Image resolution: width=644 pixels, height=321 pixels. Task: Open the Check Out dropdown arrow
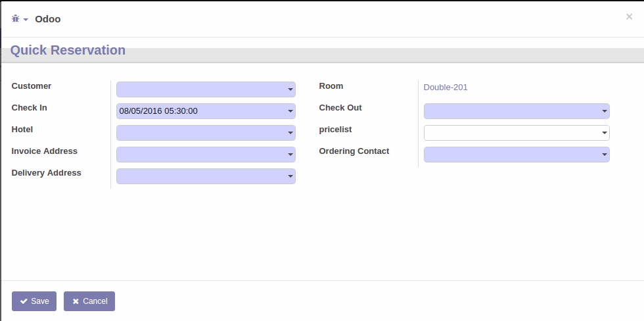[x=605, y=111]
